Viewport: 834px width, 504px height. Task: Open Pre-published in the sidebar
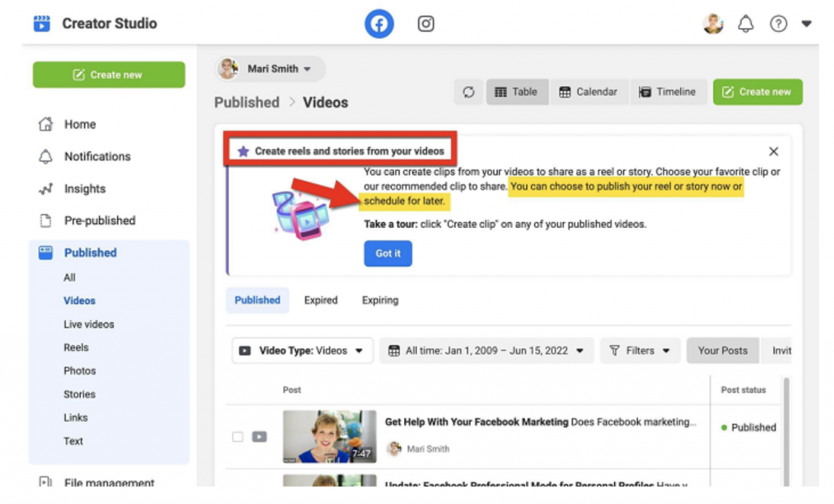pos(99,221)
